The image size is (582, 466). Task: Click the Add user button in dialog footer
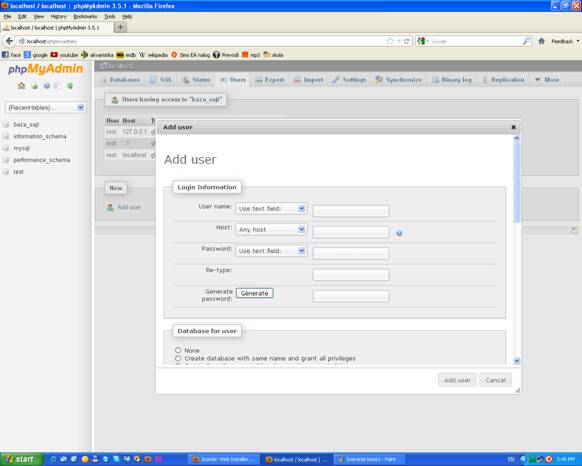pyautogui.click(x=457, y=380)
